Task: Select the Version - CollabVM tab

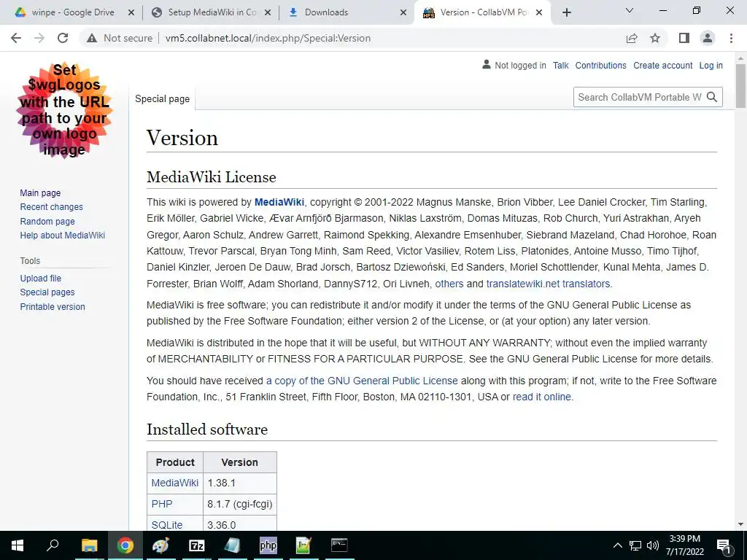Action: 481,13
